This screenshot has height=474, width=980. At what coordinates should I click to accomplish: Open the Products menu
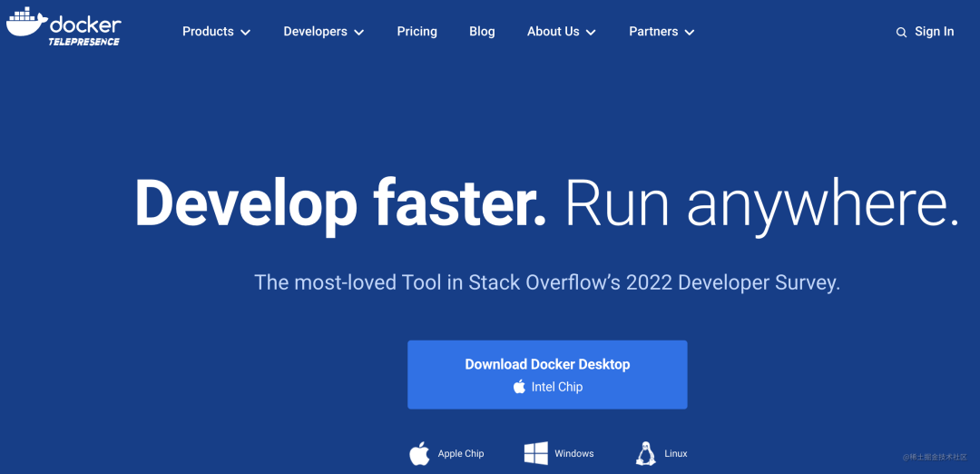pos(216,31)
